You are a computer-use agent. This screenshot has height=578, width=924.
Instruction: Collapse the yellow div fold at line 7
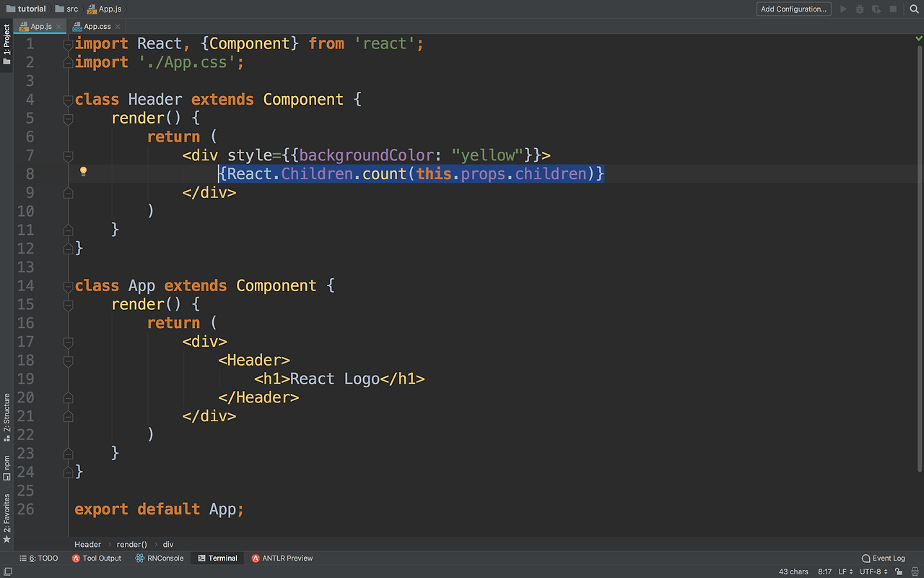pos(68,155)
